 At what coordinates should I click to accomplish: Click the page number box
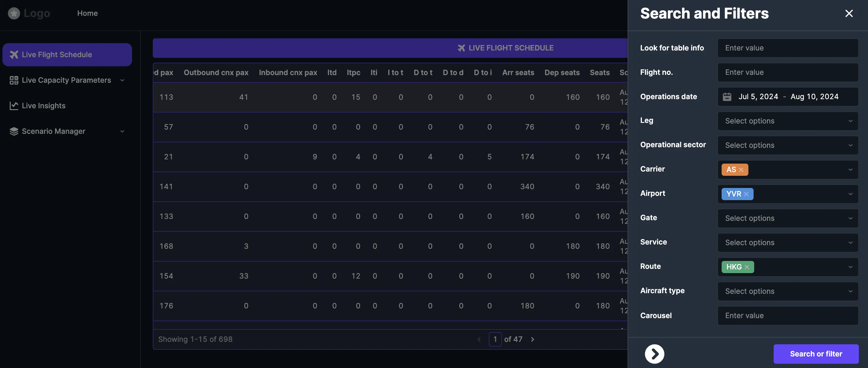(x=495, y=339)
